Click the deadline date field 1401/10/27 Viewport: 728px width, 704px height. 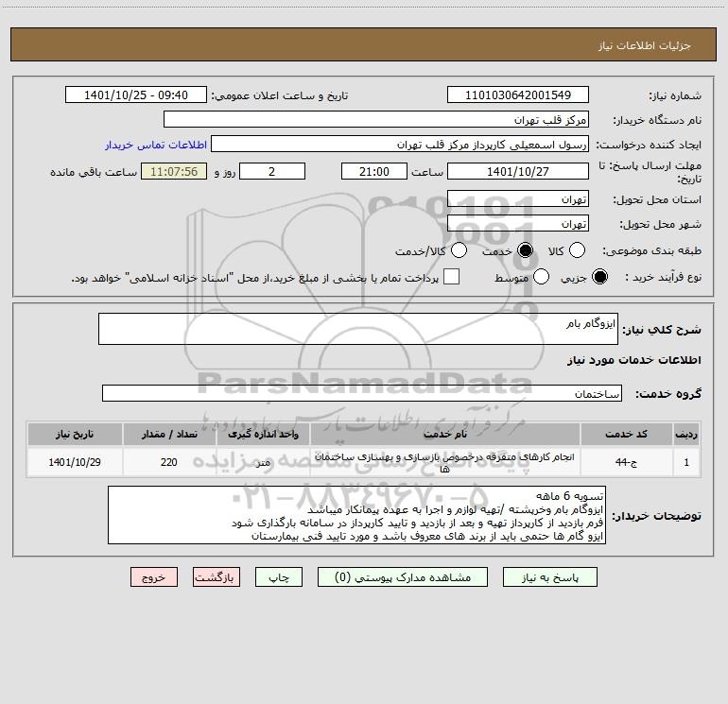[x=518, y=171]
